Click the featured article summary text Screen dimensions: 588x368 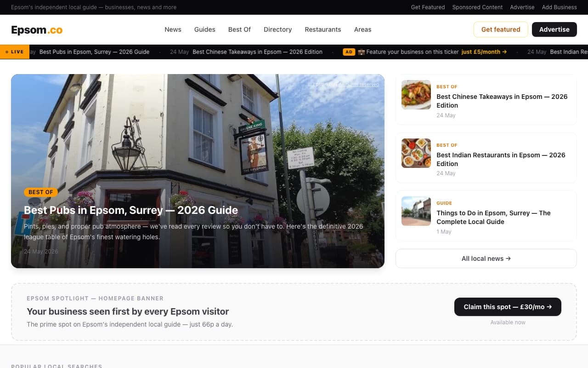(193, 232)
